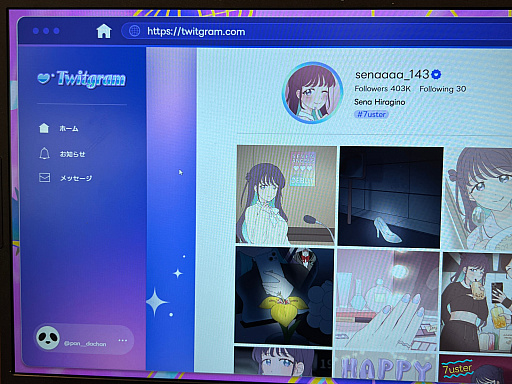
Task: Click the Twitgram heart logo
Action: pos(44,78)
